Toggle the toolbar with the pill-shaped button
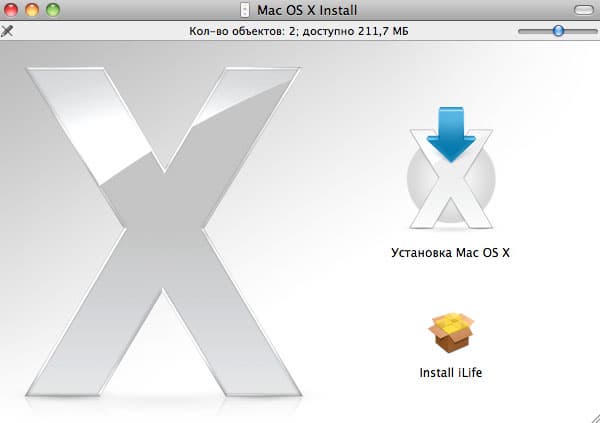 584,10
